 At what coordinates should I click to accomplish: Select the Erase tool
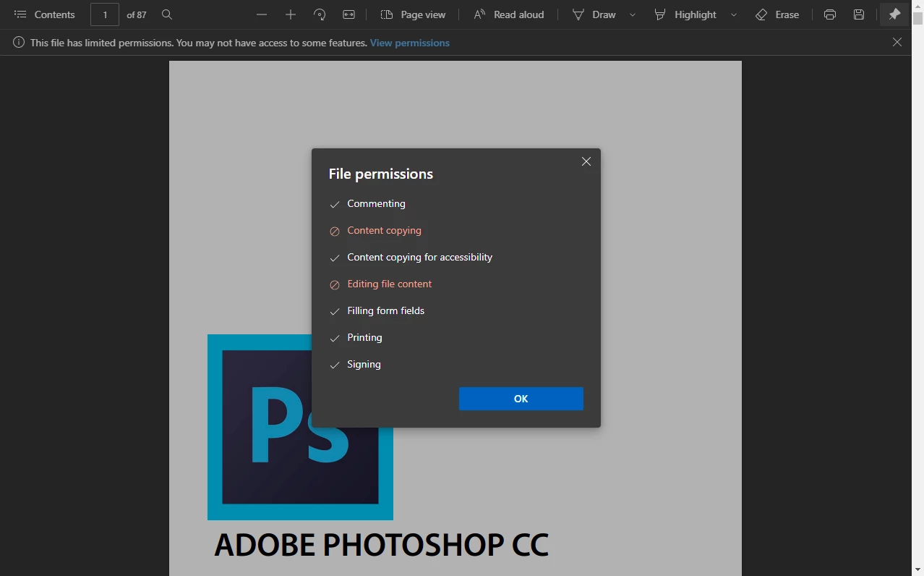click(777, 14)
